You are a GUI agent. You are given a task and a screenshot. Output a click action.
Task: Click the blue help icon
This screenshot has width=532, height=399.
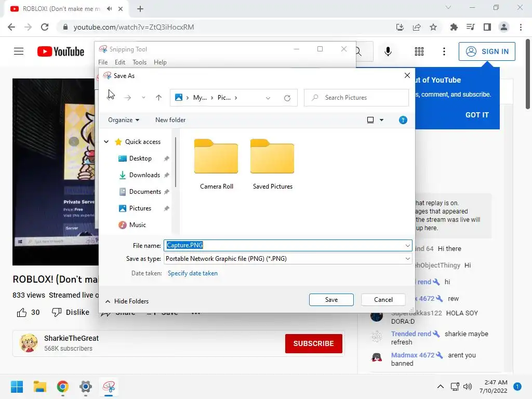click(403, 120)
